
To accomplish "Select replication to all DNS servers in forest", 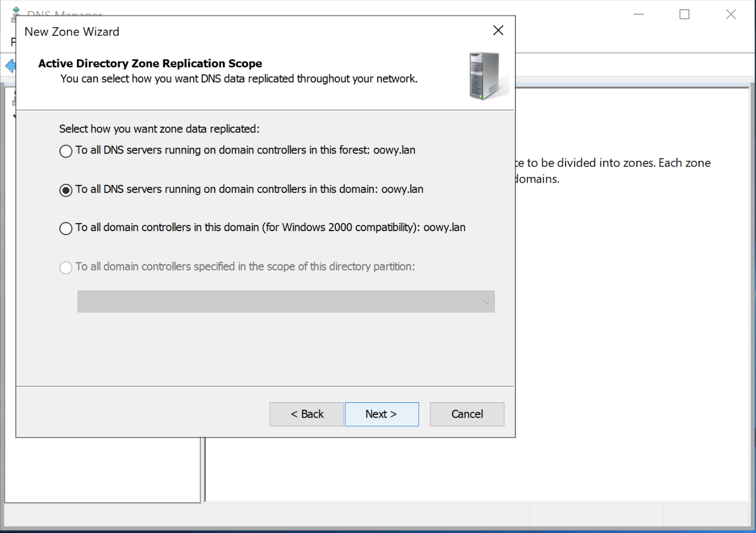I will [66, 151].
